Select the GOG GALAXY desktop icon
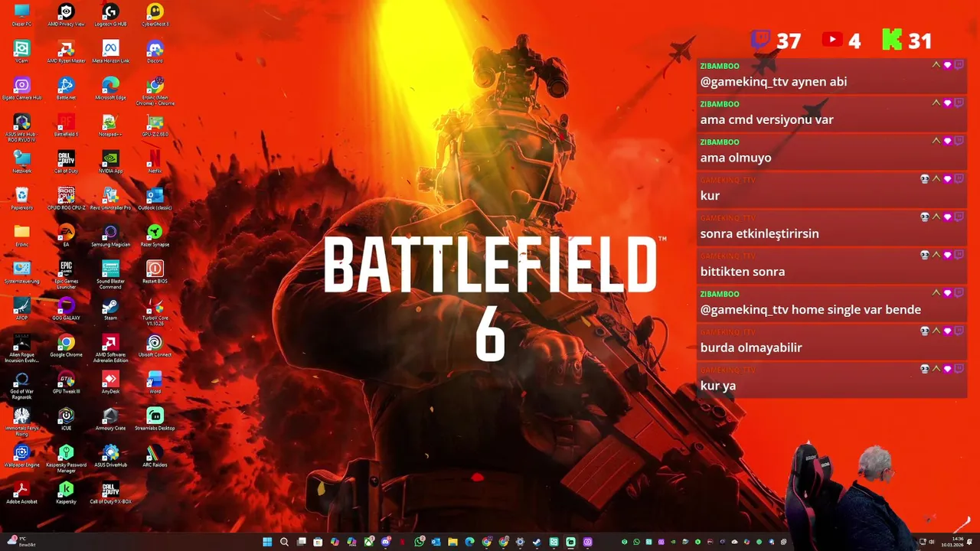Image resolution: width=980 pixels, height=551 pixels. tap(66, 308)
